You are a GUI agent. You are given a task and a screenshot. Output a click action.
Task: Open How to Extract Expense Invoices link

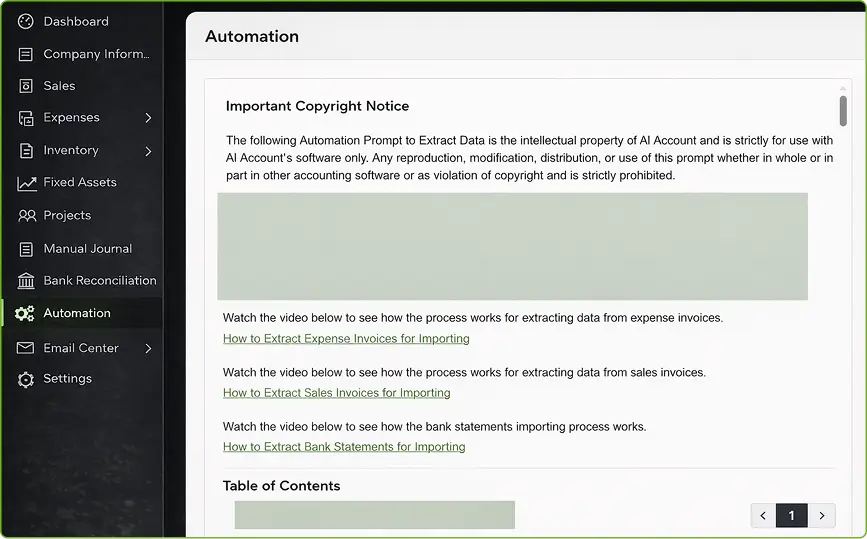[x=346, y=339]
